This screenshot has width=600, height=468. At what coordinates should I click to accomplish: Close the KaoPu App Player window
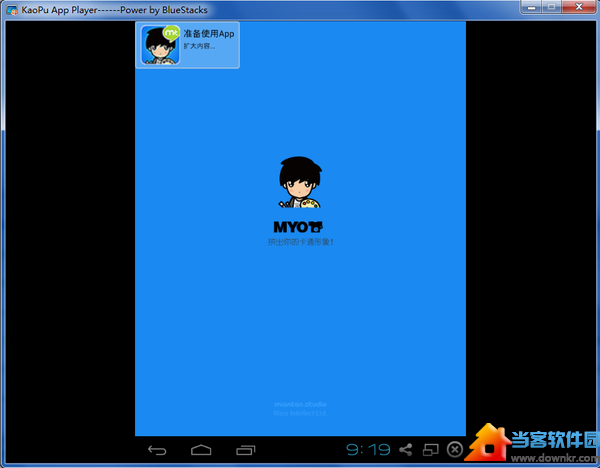(579, 7)
